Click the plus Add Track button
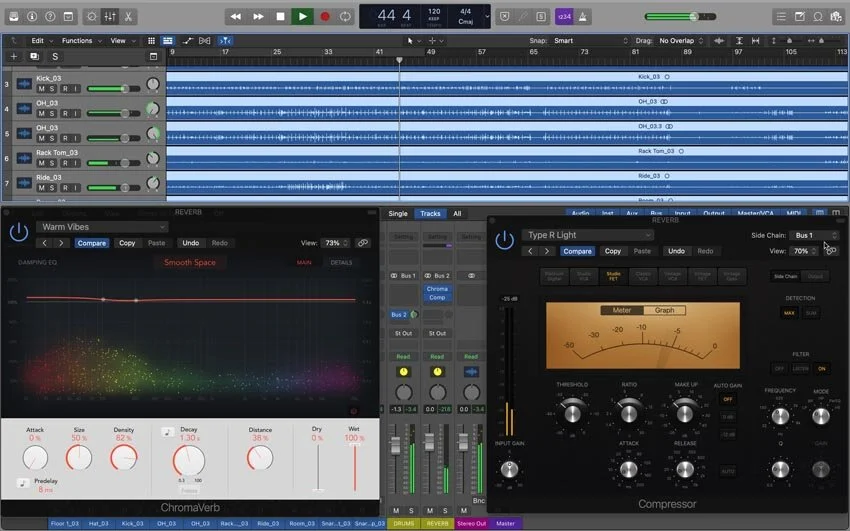The image size is (850, 531). 14,56
